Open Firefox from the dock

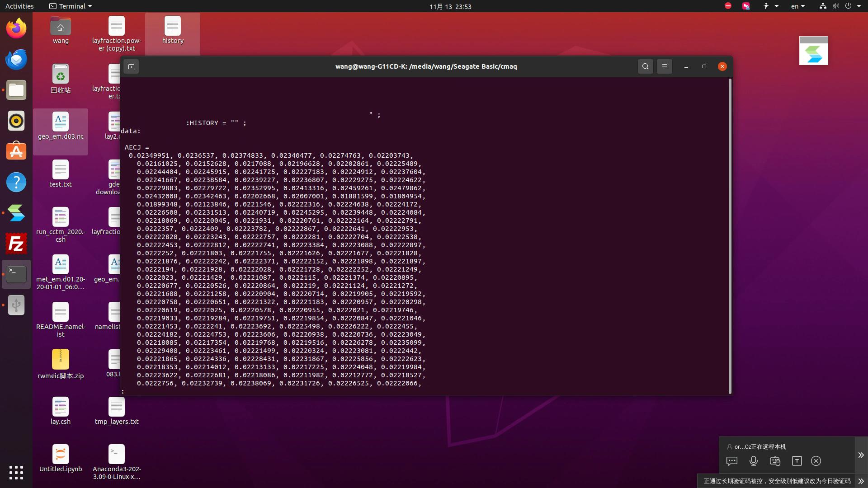[16, 29]
